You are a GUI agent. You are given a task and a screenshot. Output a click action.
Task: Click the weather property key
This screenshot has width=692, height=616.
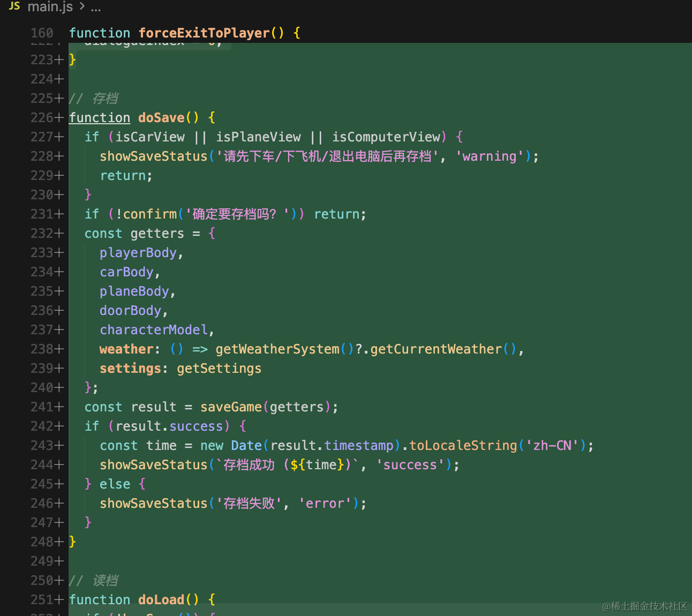(127, 349)
